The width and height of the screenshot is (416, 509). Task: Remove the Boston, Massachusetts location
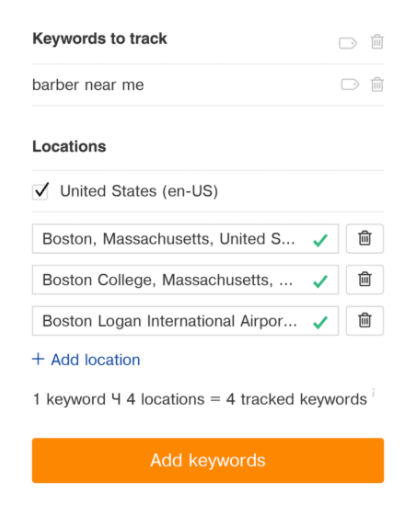tap(365, 239)
